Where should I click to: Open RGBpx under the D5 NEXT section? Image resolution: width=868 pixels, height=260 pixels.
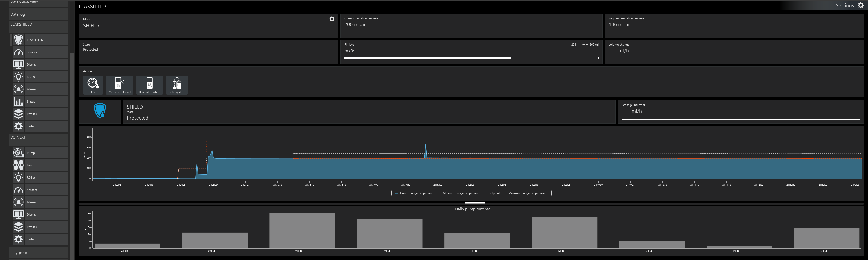pyautogui.click(x=40, y=178)
